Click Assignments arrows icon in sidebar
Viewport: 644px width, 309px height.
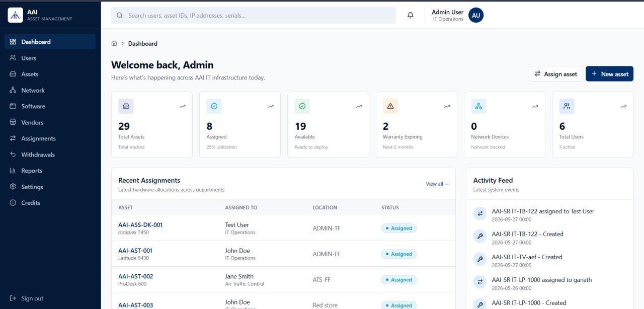pyautogui.click(x=13, y=138)
